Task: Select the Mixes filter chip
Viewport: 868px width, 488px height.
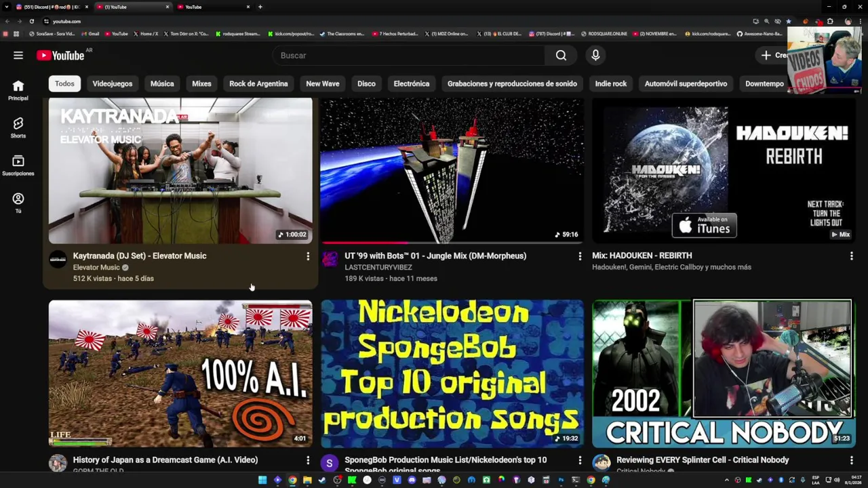Action: (x=201, y=84)
